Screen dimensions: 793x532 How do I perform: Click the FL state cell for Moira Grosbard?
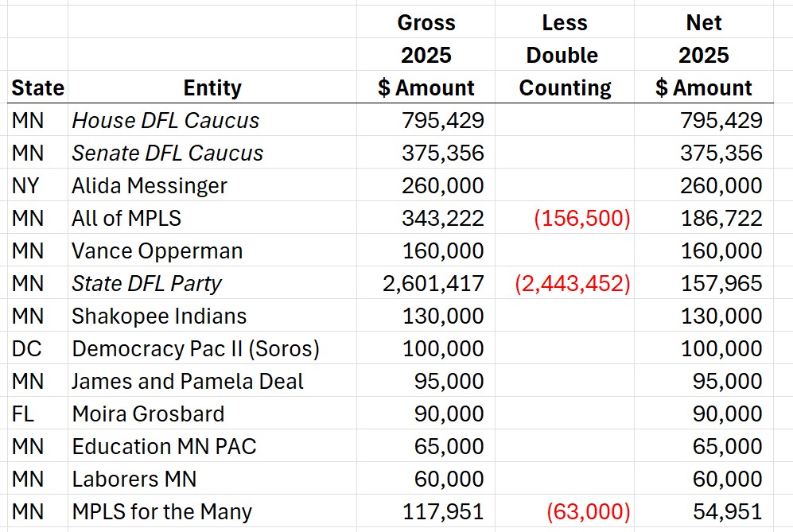(37, 414)
